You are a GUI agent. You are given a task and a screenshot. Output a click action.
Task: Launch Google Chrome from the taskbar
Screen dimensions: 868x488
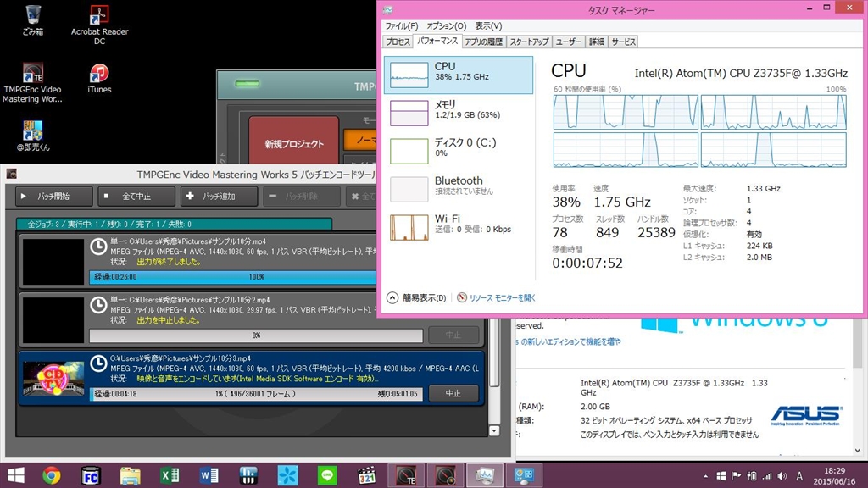pyautogui.click(x=52, y=475)
